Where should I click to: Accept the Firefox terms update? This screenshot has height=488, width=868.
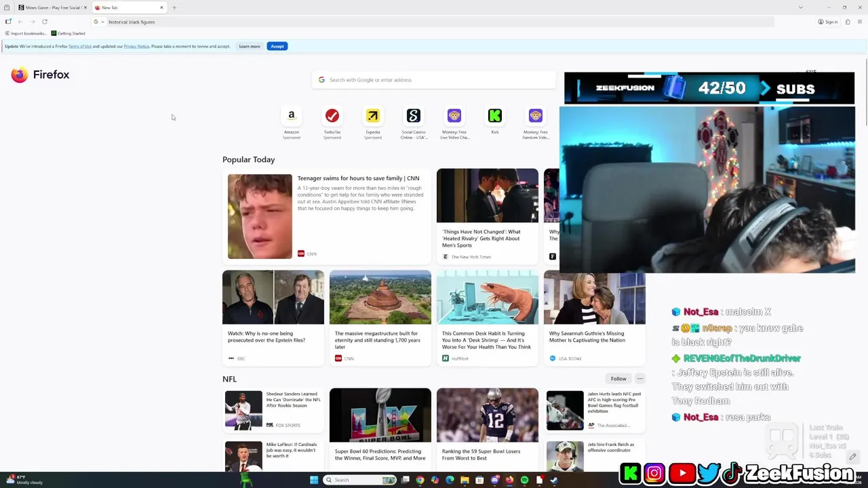click(x=277, y=46)
